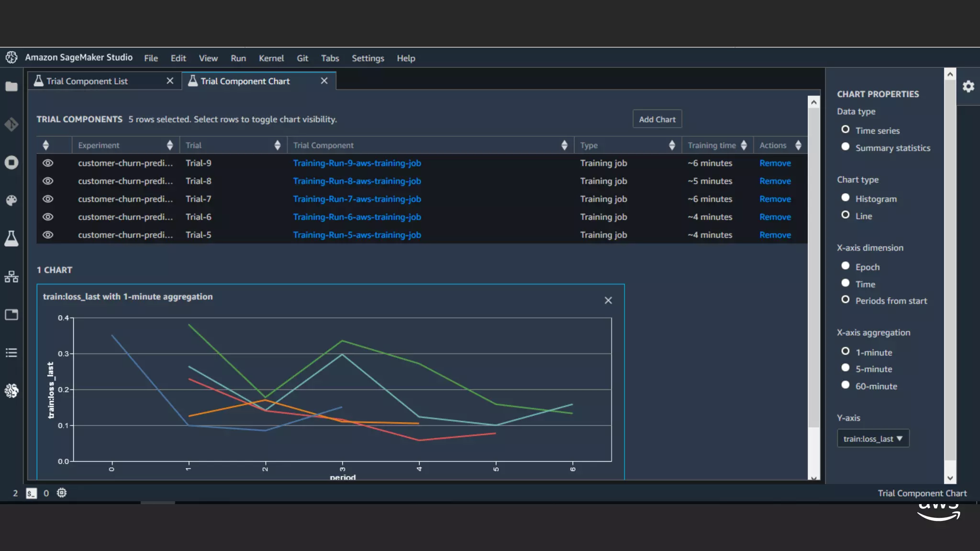Sort table by Trial Component column
Viewport: 980px width, 551px height.
click(x=564, y=145)
